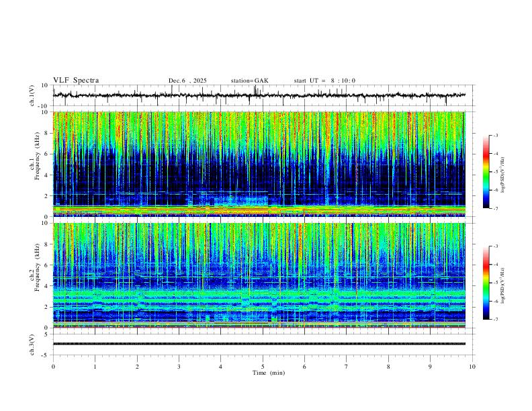Click the lower PSD color bar
Screen dimensions: 532x411
tap(486, 283)
